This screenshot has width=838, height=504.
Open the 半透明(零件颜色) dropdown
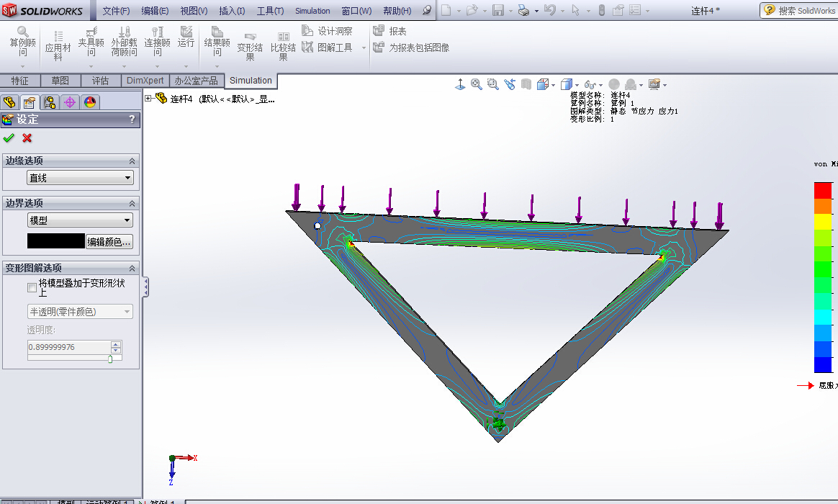click(x=80, y=312)
